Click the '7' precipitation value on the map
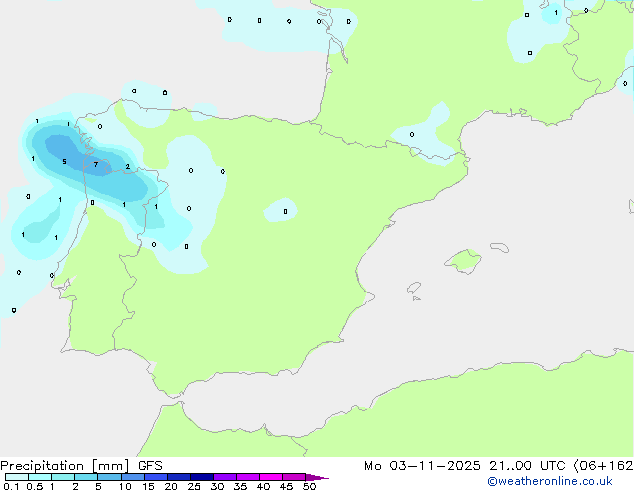This screenshot has height=490, width=634. pyautogui.click(x=96, y=165)
